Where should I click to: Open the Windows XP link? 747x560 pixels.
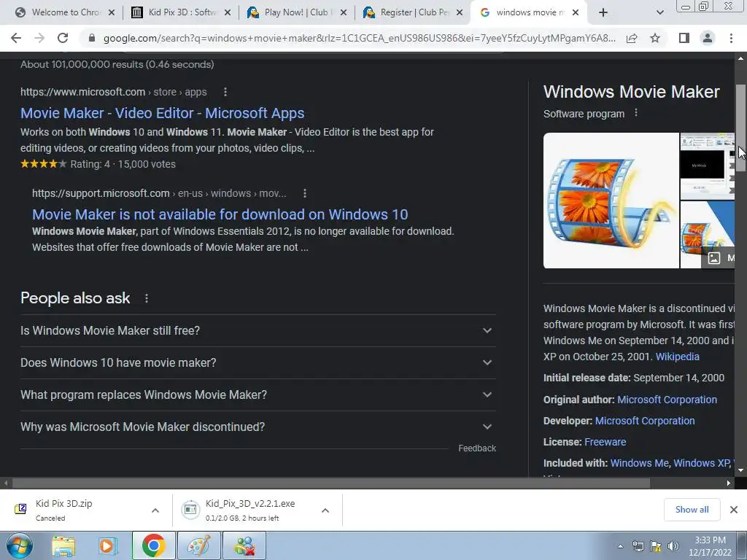pos(702,463)
